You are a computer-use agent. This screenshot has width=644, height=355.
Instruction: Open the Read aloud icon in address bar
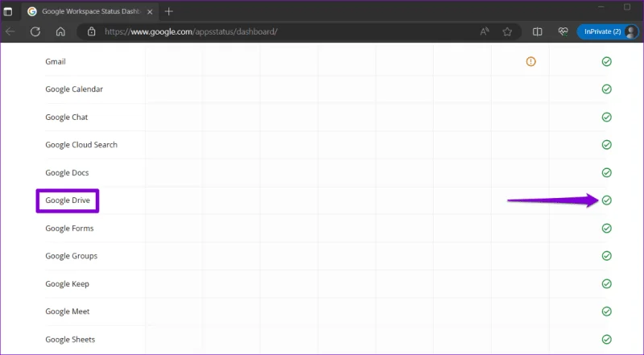485,31
